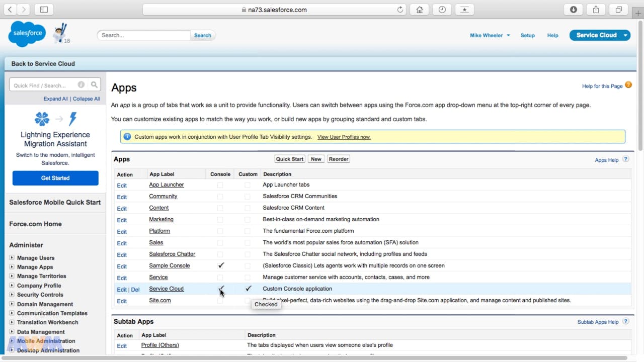
Task: Toggle Console checkbox for App Launcher
Action: pos(220,185)
